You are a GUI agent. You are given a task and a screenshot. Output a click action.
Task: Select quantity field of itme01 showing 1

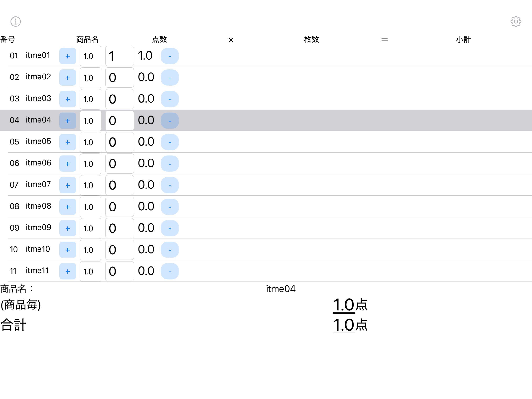click(119, 56)
